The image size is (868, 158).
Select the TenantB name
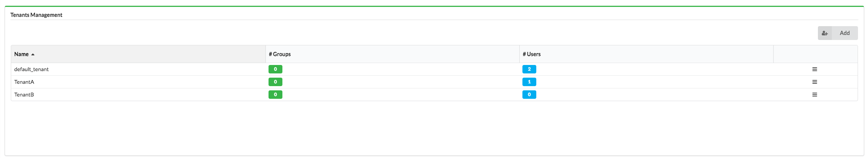click(x=24, y=95)
